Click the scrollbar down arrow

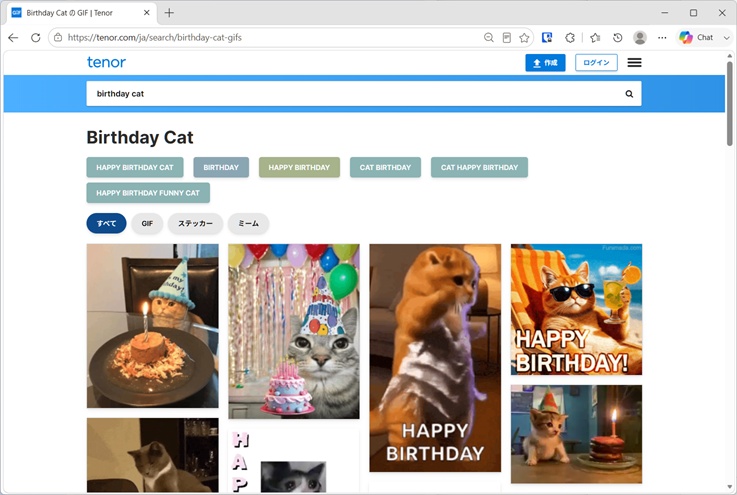(729, 487)
